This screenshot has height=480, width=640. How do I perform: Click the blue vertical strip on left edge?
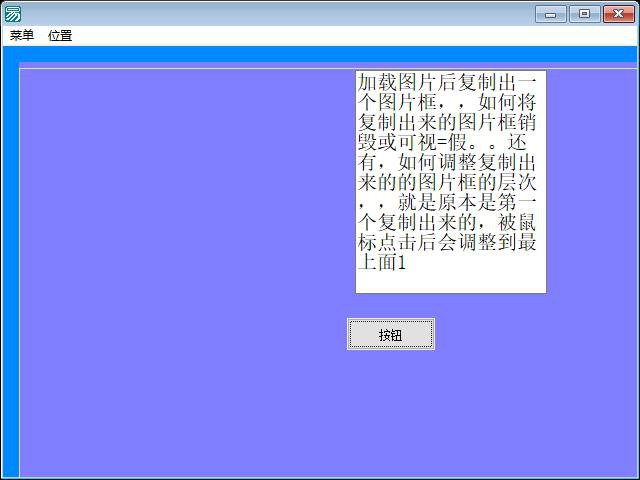[9, 270]
